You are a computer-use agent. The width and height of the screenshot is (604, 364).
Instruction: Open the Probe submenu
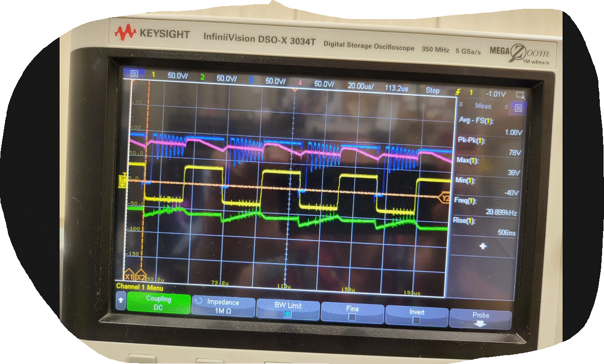click(x=480, y=319)
